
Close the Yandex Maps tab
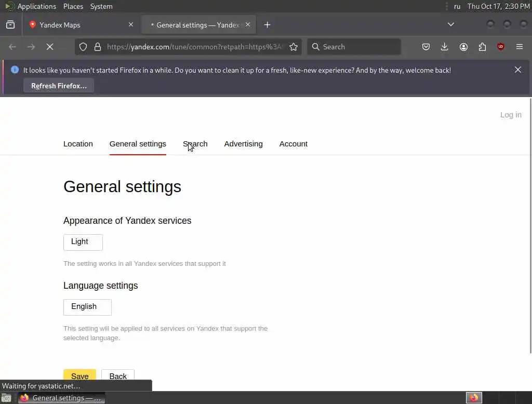(131, 25)
